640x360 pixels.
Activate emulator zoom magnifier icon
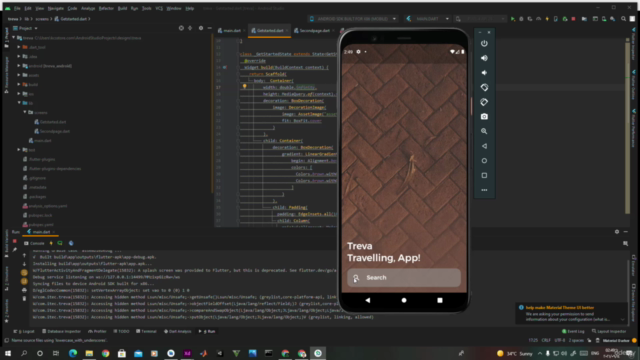[x=484, y=131]
